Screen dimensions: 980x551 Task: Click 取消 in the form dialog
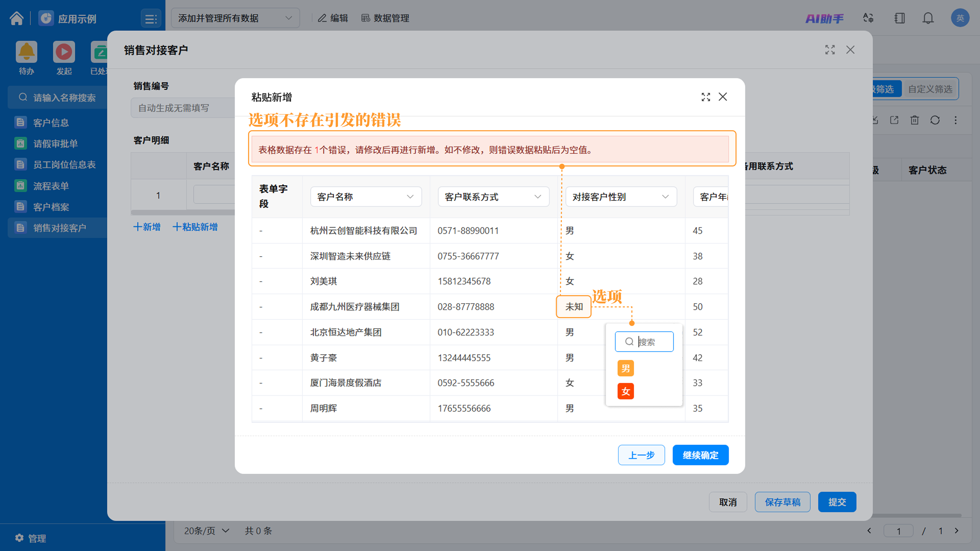coord(728,502)
